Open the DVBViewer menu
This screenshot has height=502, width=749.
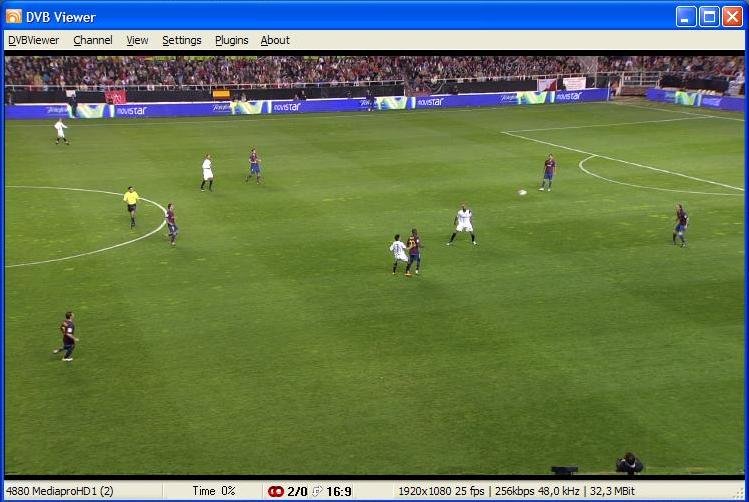33,40
